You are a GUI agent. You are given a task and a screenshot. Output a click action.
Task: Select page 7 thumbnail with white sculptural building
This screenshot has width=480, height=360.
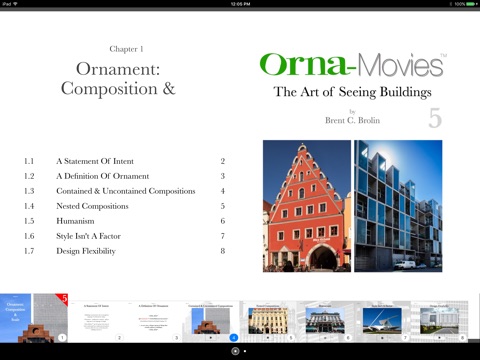click(382, 322)
